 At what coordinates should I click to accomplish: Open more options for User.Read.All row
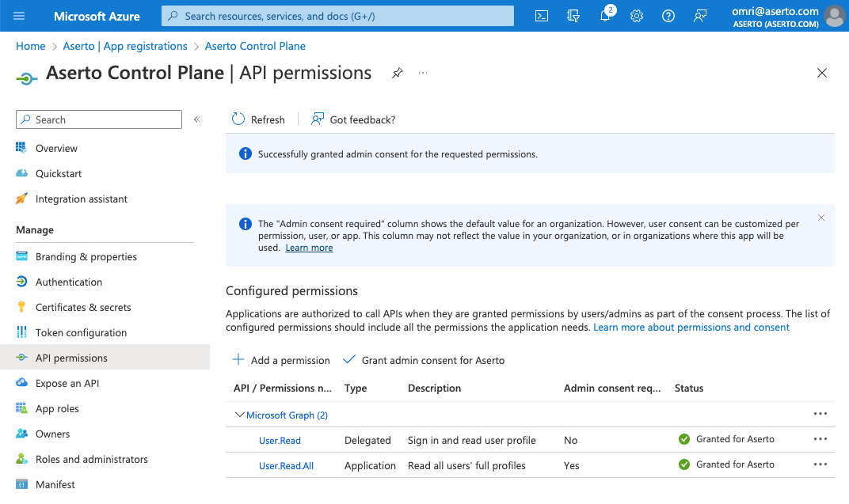coord(820,464)
